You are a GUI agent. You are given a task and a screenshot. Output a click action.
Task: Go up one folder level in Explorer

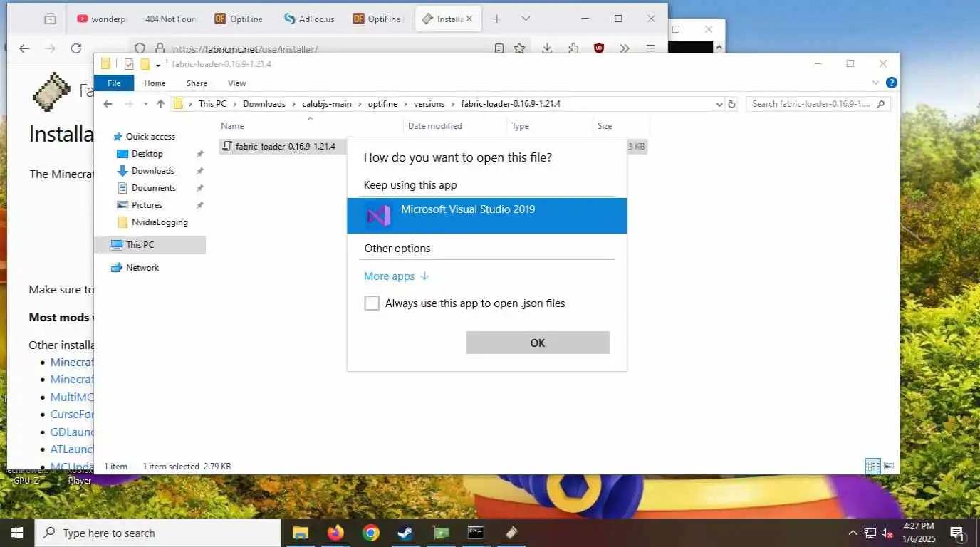161,104
